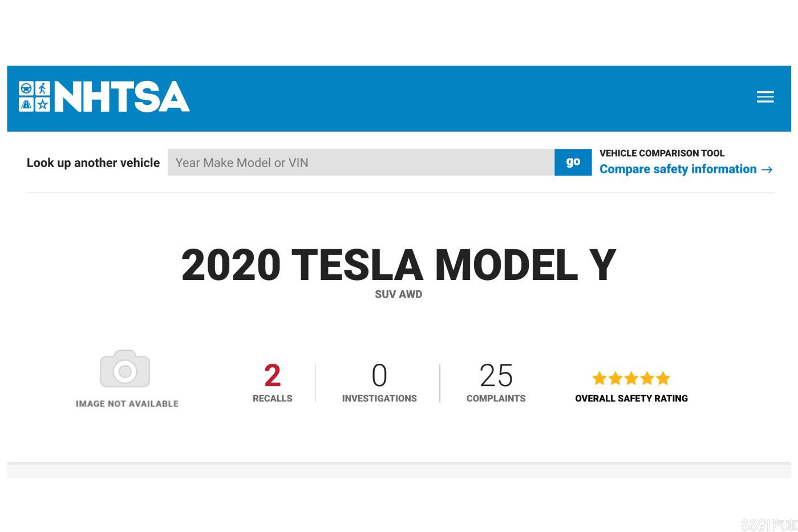The height and width of the screenshot is (532, 798).
Task: Open the hamburger menu
Action: click(765, 97)
